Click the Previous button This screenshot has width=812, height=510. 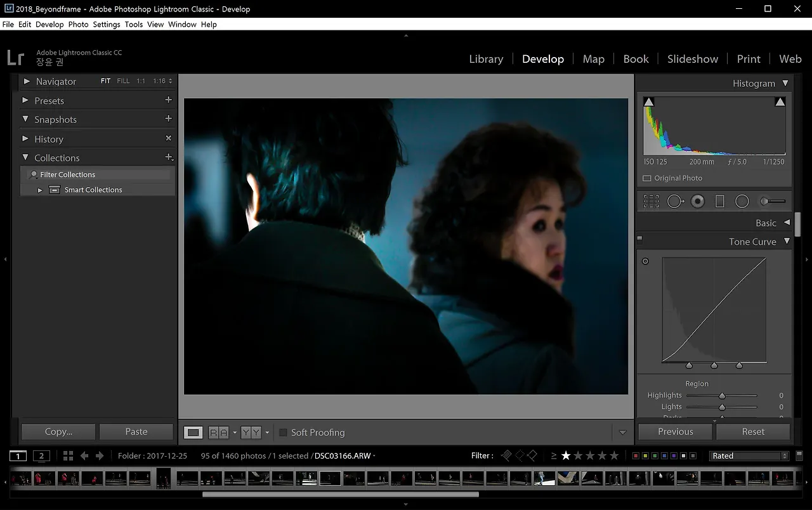[676, 431]
